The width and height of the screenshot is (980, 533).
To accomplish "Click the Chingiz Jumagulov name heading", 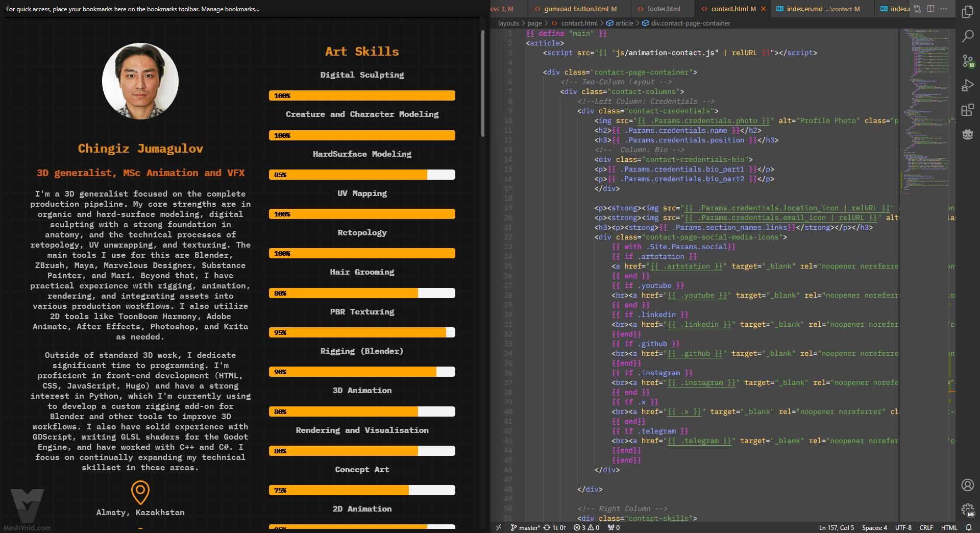I will [140, 149].
